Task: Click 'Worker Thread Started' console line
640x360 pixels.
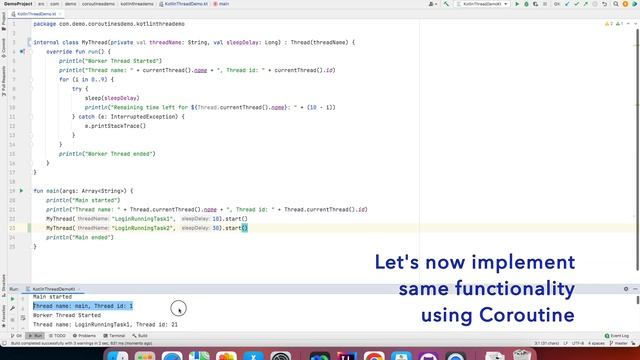Action: pyautogui.click(x=67, y=316)
